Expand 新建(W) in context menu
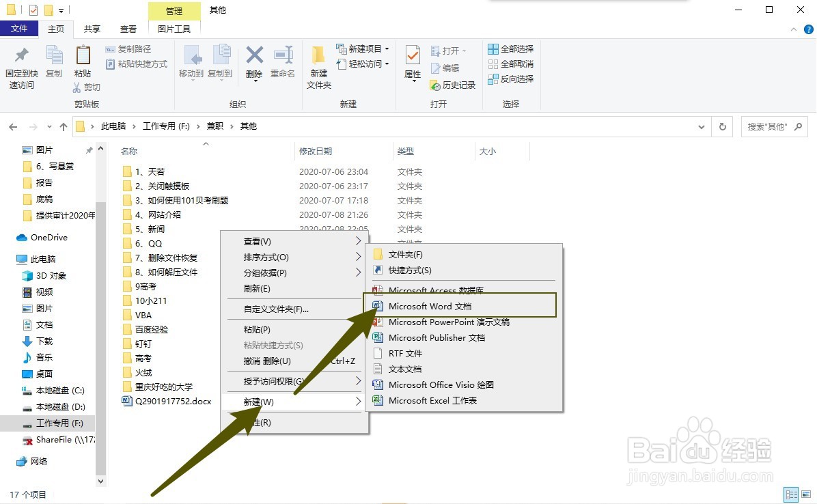 click(294, 402)
